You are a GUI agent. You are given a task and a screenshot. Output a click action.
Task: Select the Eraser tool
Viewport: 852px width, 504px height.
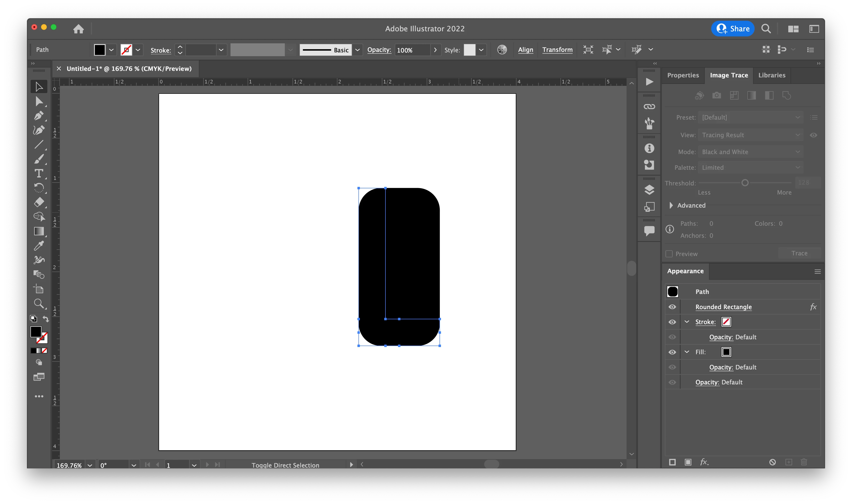point(39,202)
